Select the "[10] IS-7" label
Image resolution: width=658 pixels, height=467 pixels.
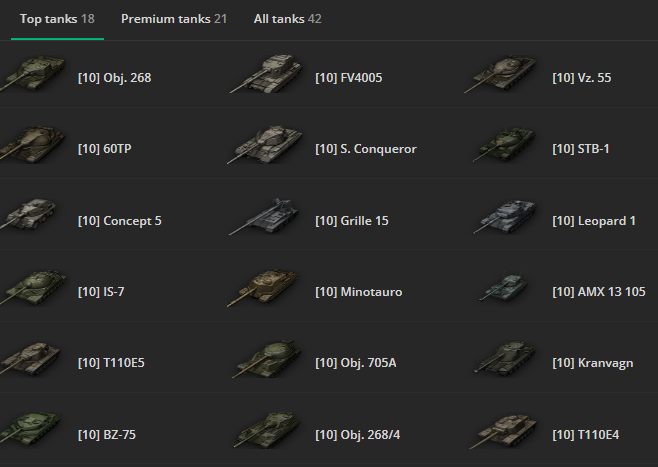[x=101, y=292]
